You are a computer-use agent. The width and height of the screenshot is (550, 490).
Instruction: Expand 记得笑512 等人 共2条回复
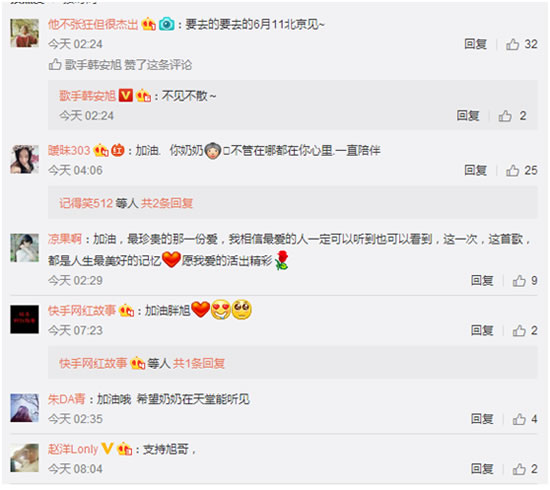(x=126, y=203)
